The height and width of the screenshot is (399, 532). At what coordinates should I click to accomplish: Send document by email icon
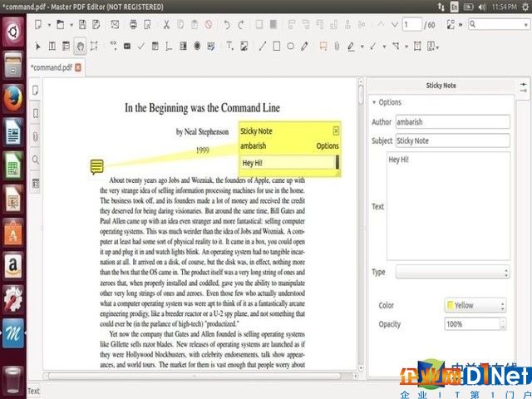tap(115, 24)
